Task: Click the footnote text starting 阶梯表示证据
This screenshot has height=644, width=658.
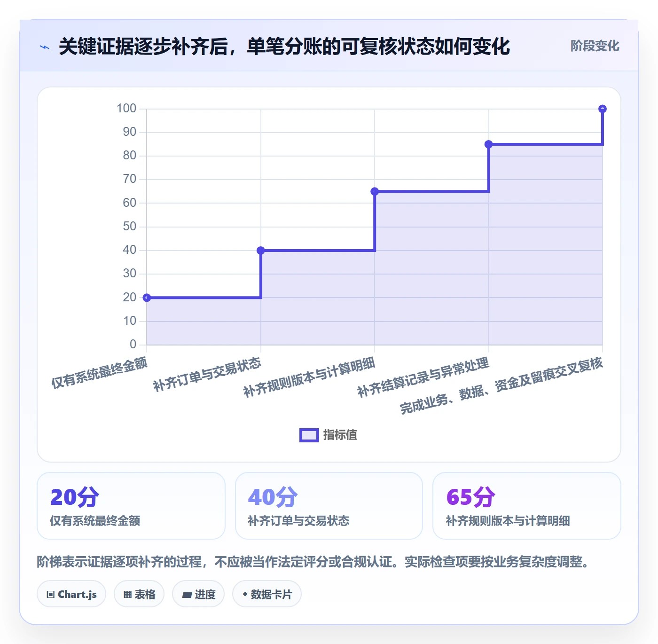Action: coord(314,562)
